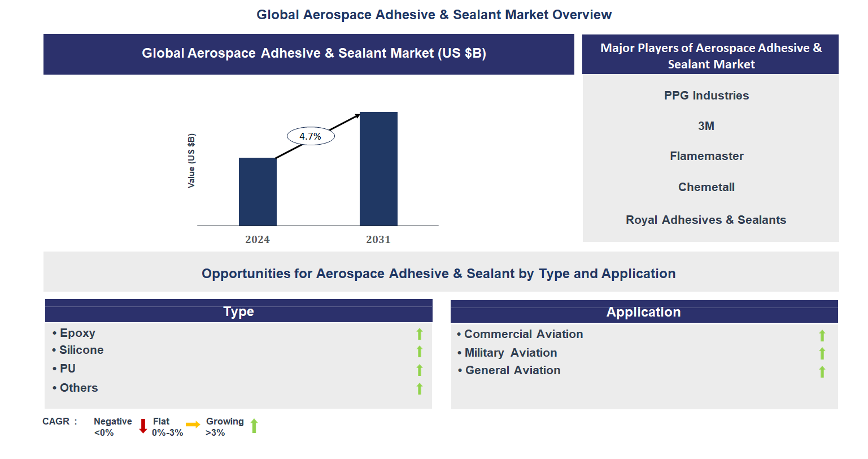Click the growth arrow for General Aviation
This screenshot has width=868, height=459.
[x=822, y=371]
